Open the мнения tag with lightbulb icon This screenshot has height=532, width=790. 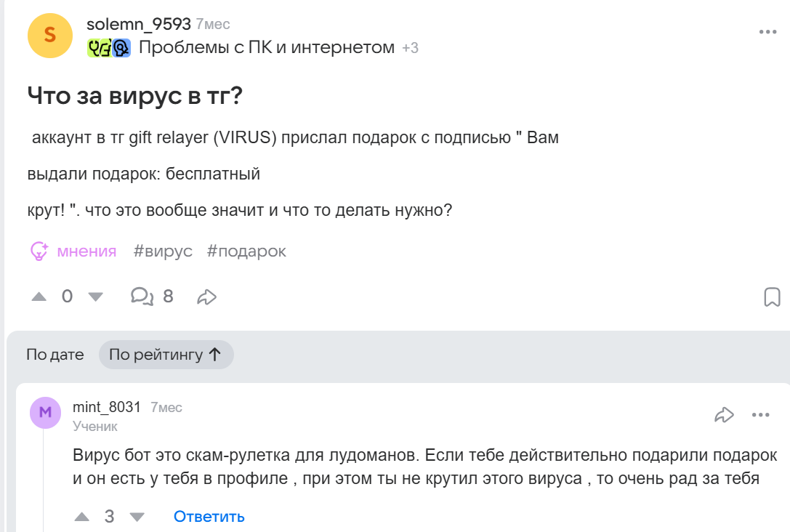pyautogui.click(x=73, y=251)
